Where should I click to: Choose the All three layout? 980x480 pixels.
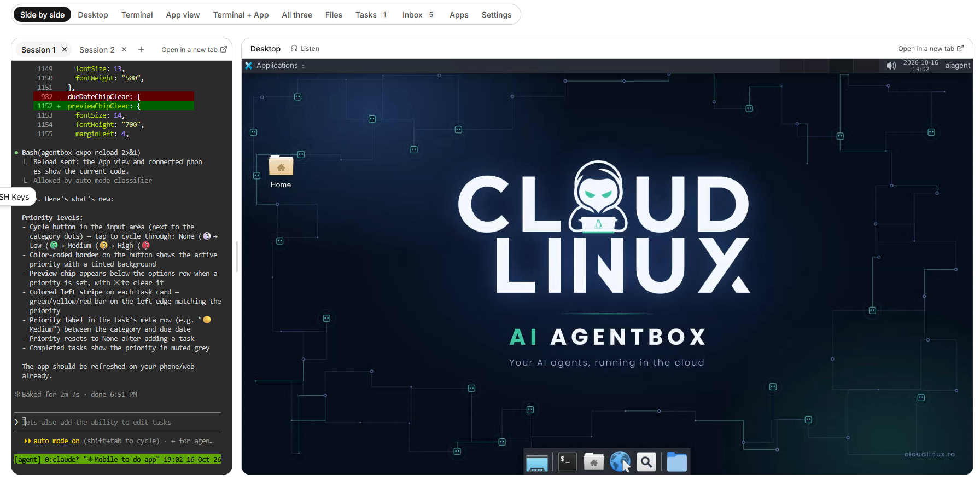pos(297,15)
